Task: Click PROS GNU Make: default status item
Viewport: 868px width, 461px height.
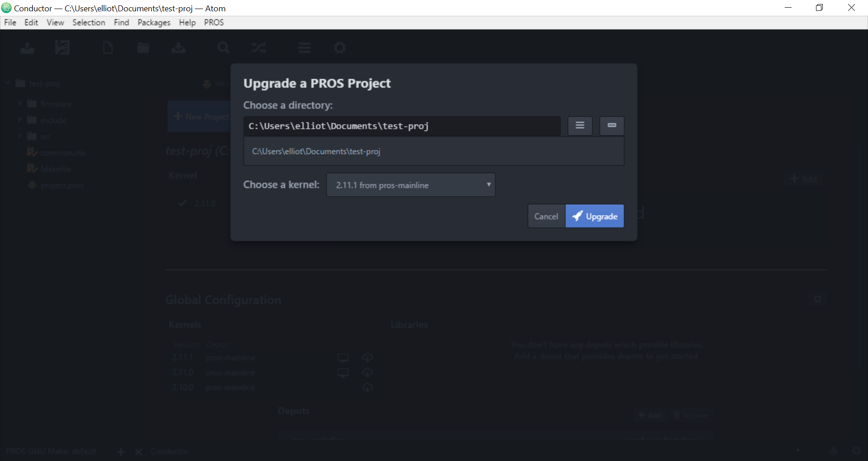Action: coord(52,451)
